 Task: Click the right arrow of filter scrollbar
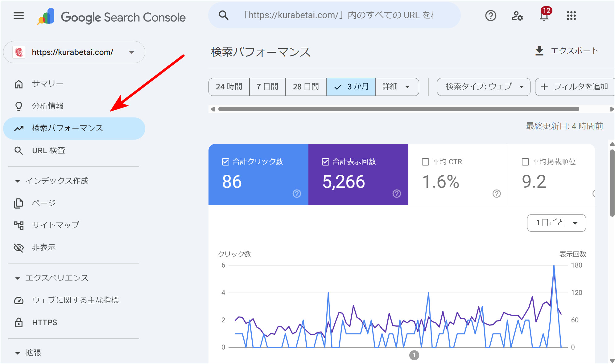coord(612,109)
